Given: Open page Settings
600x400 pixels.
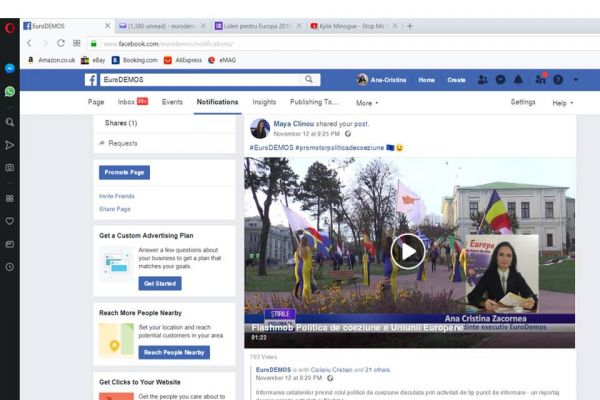Looking at the screenshot, I should coord(523,102).
